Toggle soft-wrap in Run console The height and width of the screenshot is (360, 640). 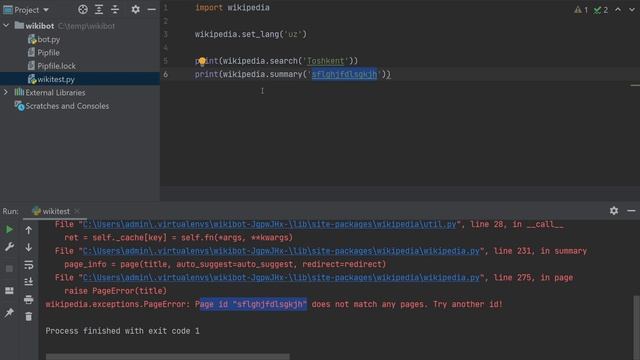tap(29, 265)
